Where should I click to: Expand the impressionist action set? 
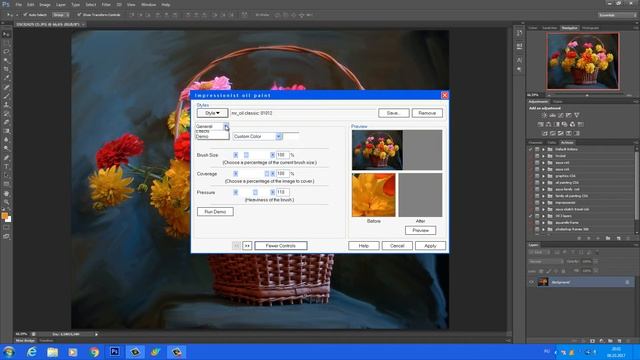[543, 202]
